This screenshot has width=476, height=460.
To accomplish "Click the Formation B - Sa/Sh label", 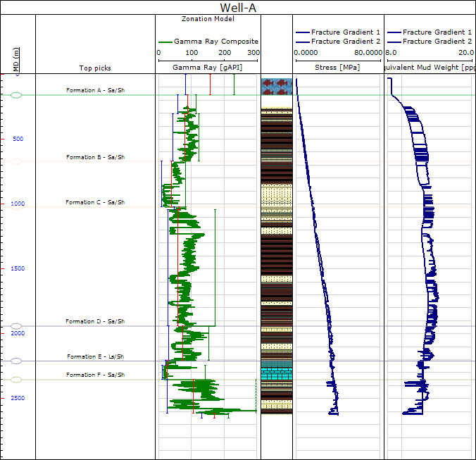I will (95, 157).
